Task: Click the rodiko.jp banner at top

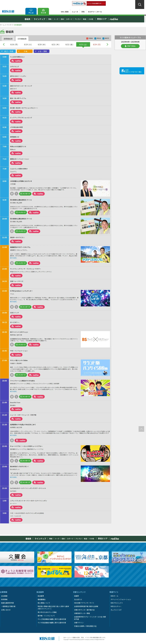Action: (89, 3)
